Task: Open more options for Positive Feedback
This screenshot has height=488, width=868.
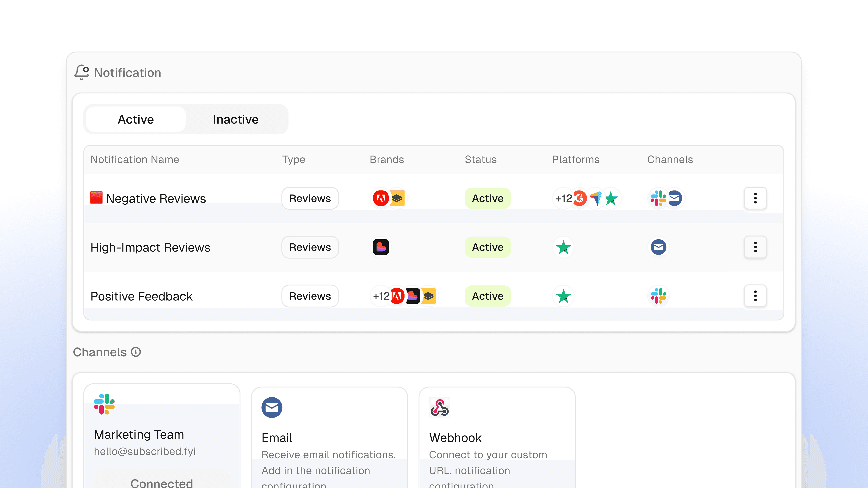Action: coord(755,296)
